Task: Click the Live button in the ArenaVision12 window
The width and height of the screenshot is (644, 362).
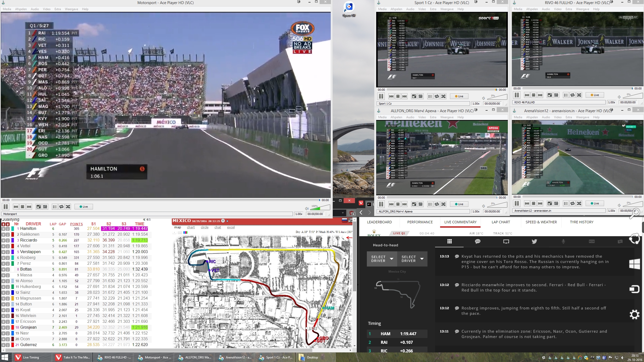Action: click(595, 203)
